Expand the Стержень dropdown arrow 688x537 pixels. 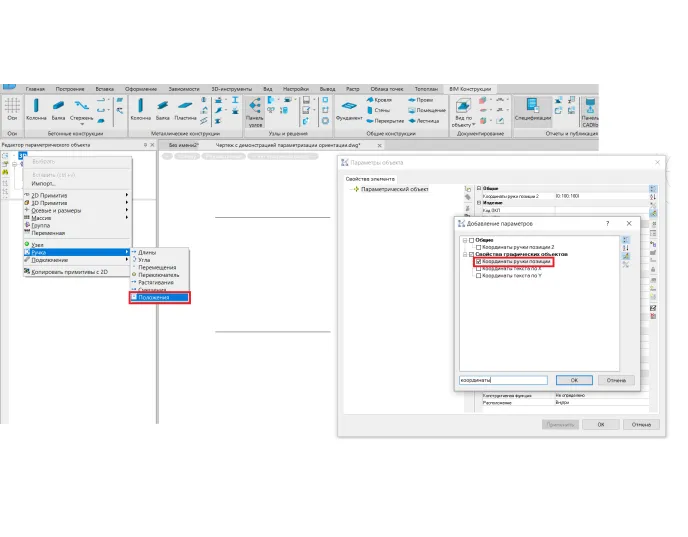click(82, 124)
